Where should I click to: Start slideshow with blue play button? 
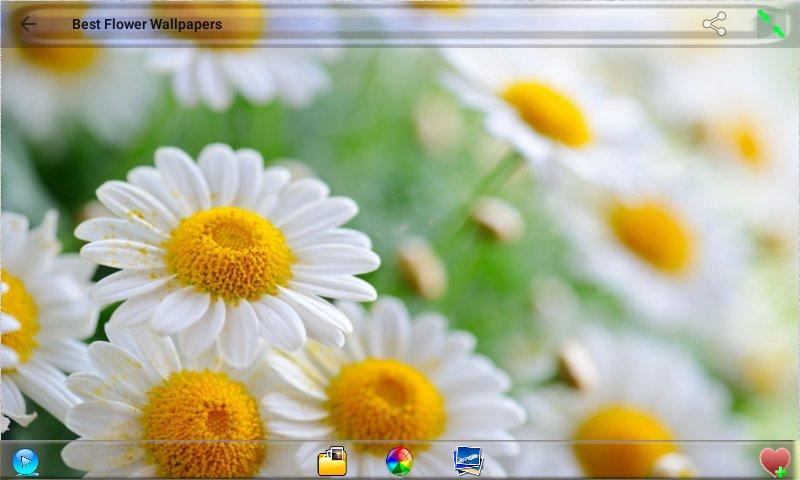[x=25, y=462]
